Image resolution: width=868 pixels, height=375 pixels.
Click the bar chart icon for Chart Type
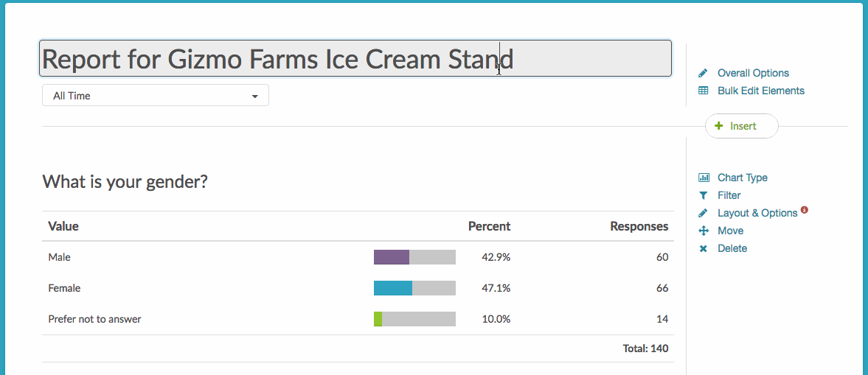pos(704,178)
